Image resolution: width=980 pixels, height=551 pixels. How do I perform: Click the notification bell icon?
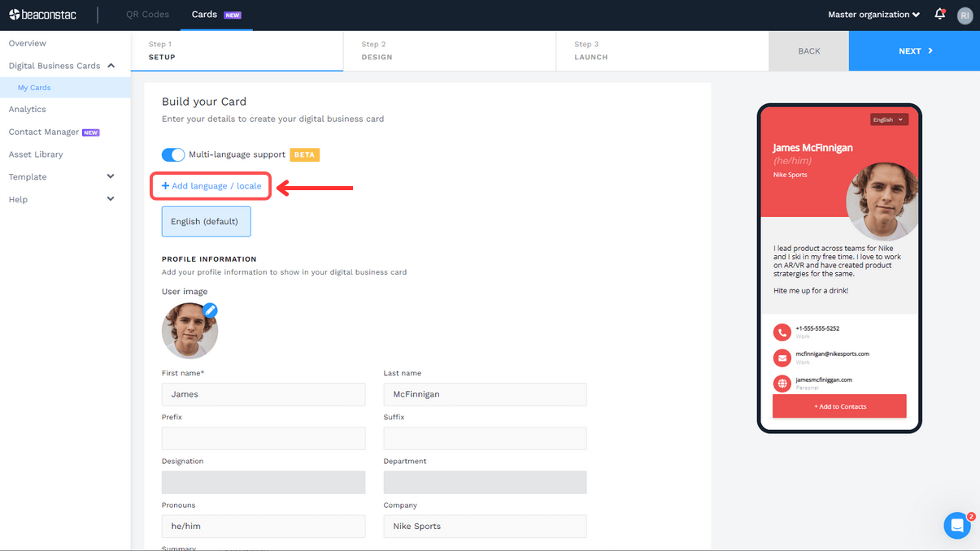pos(939,15)
